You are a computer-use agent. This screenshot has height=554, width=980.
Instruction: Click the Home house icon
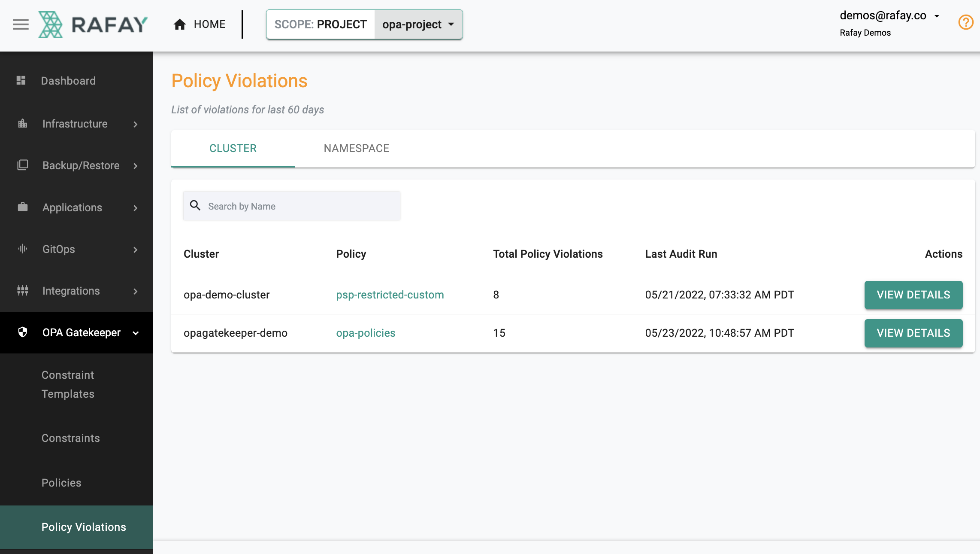[x=180, y=24]
